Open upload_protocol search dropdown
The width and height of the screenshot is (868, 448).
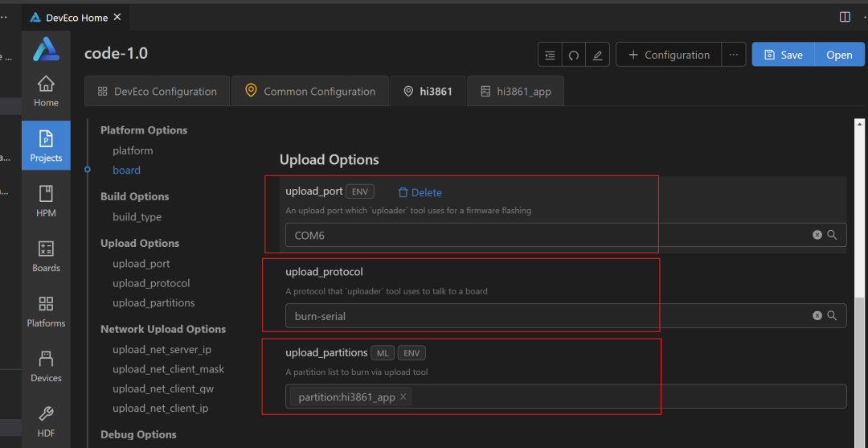[833, 316]
